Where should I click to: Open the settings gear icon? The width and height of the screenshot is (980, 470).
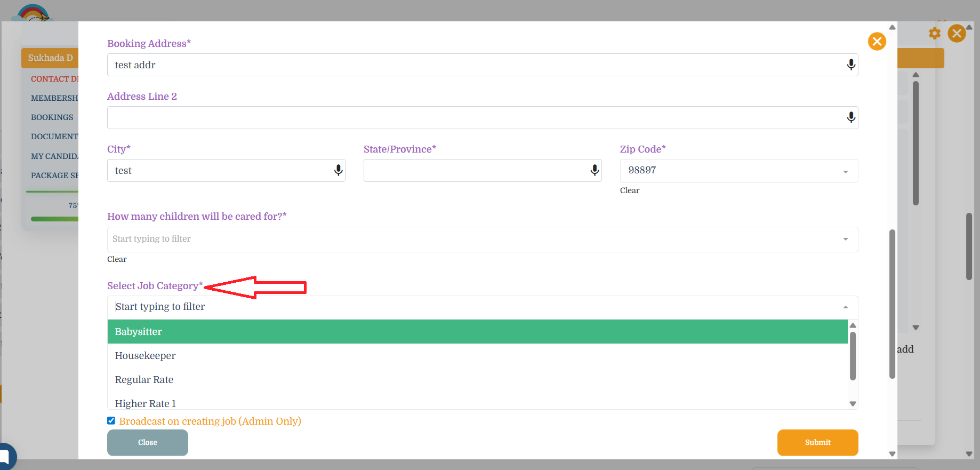coord(934,34)
